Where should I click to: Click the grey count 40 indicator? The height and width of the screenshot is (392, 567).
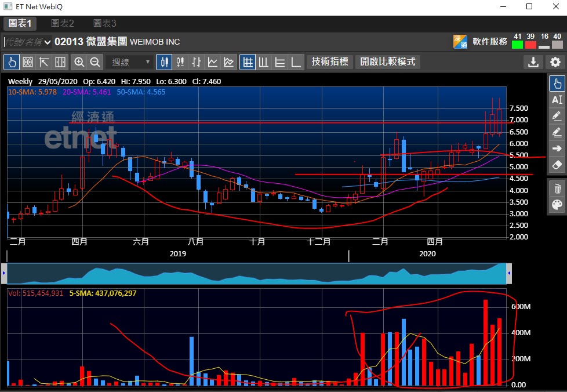(557, 41)
